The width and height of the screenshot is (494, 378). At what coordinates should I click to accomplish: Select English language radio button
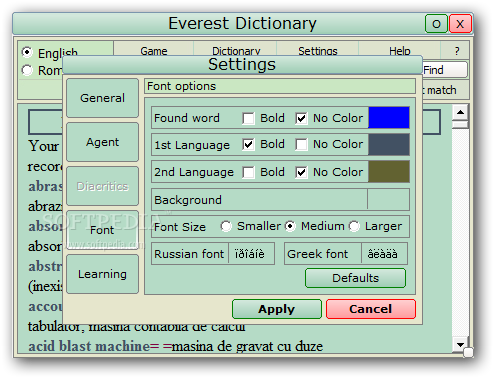[27, 52]
